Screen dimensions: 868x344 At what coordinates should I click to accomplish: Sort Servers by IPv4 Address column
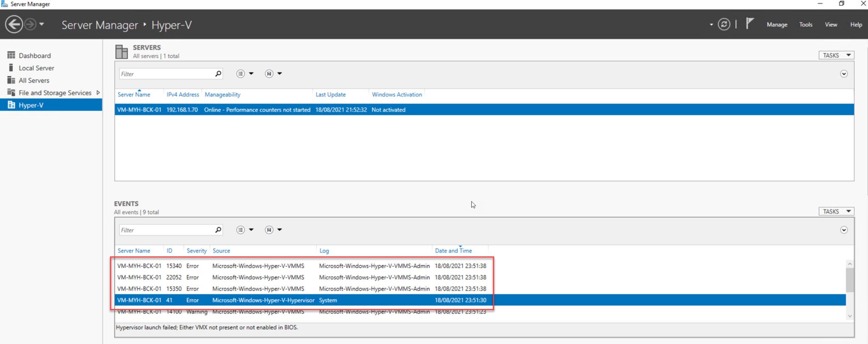(x=183, y=95)
